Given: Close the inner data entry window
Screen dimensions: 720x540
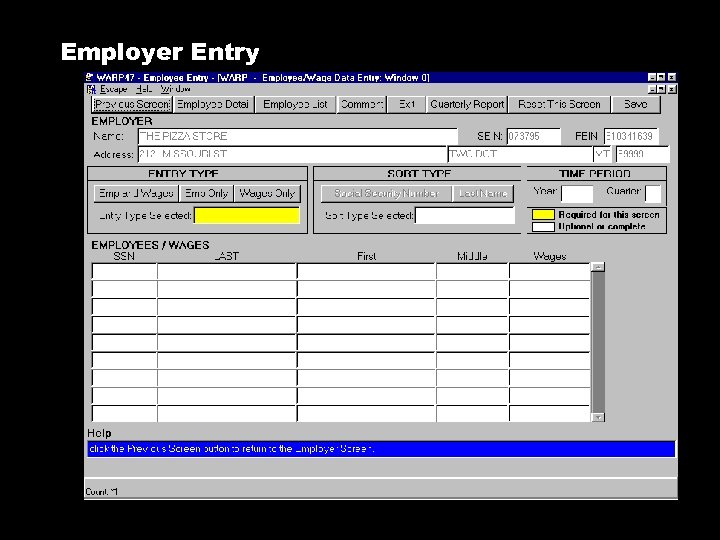Looking at the screenshot, I should pos(671,89).
